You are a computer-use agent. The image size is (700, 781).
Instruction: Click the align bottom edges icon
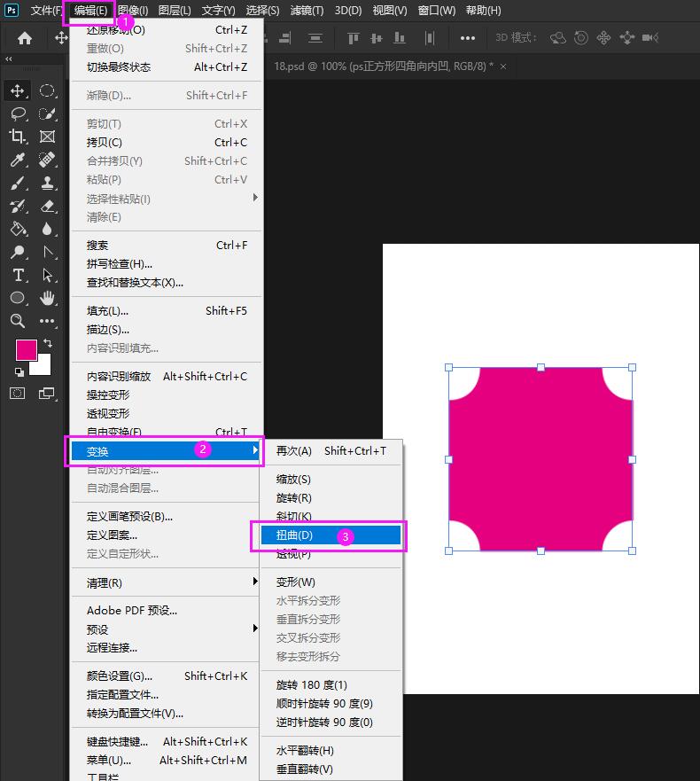[x=400, y=38]
